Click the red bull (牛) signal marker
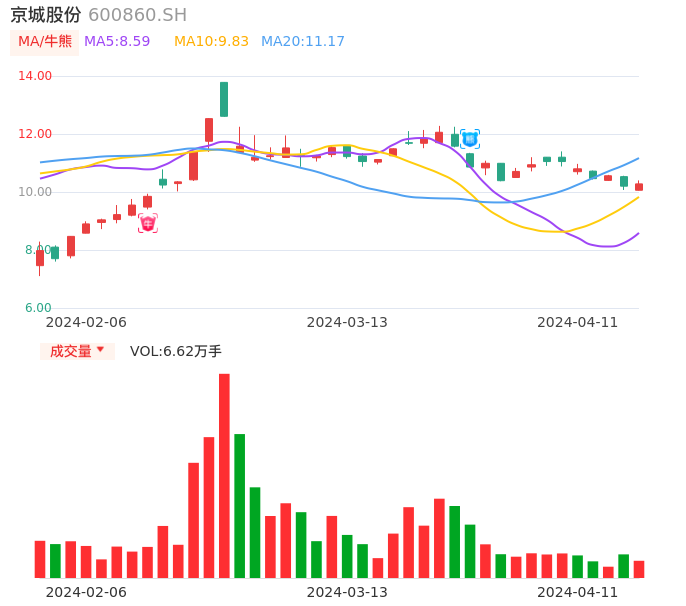 [x=148, y=223]
